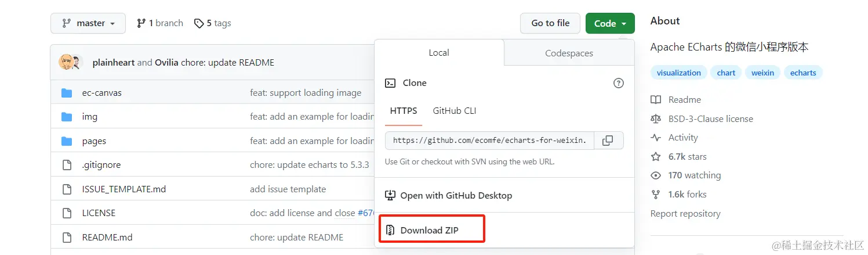Open 'add issue template' commit message
The width and height of the screenshot is (868, 255).
pyautogui.click(x=288, y=189)
